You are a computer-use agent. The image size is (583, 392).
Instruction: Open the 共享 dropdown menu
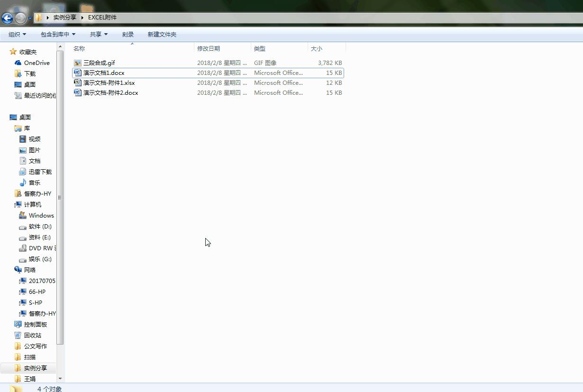click(x=99, y=35)
